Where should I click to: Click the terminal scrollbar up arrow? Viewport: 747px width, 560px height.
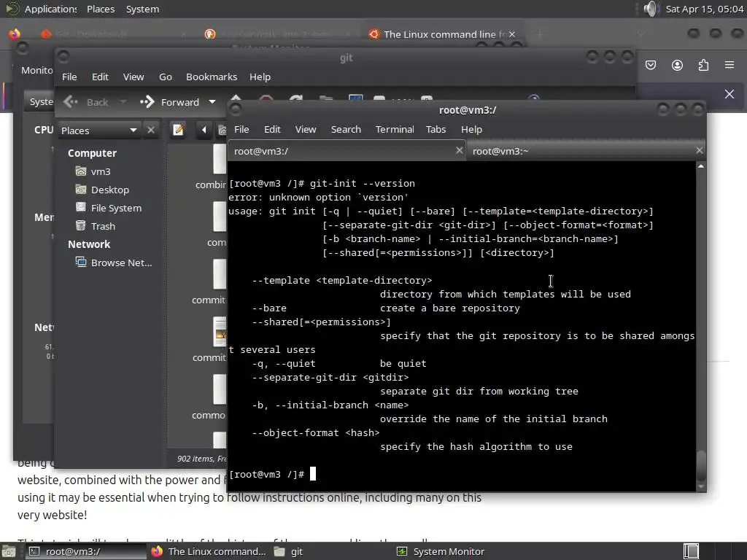[701, 166]
